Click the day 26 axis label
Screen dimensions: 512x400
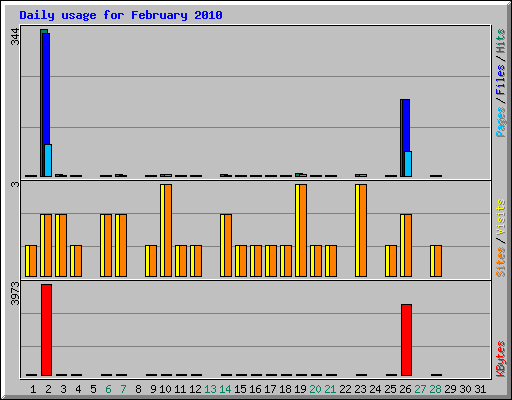405,389
